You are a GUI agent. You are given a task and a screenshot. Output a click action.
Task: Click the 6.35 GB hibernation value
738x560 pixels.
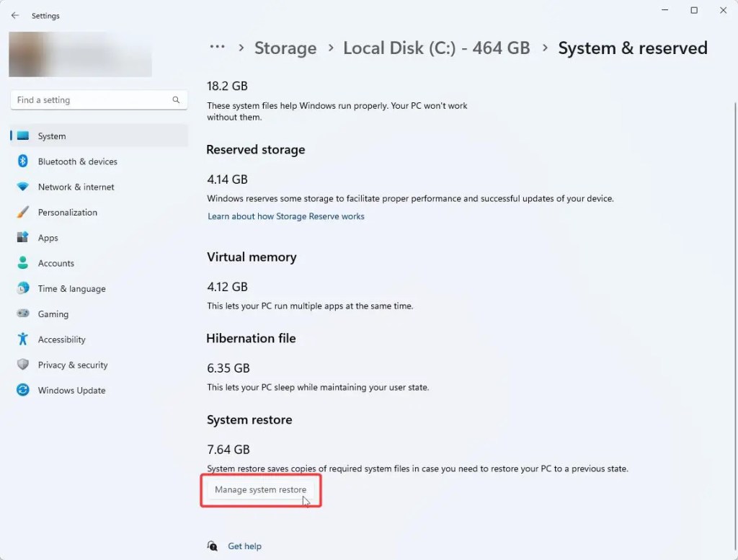(x=228, y=368)
